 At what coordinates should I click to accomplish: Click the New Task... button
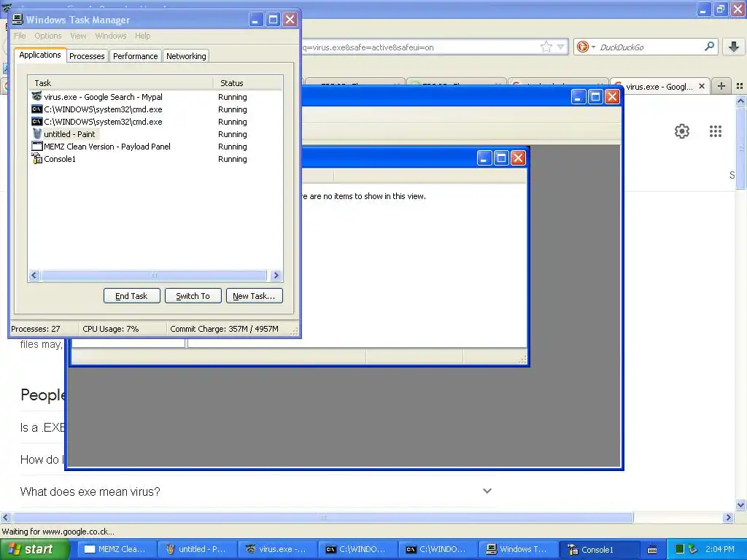point(254,296)
